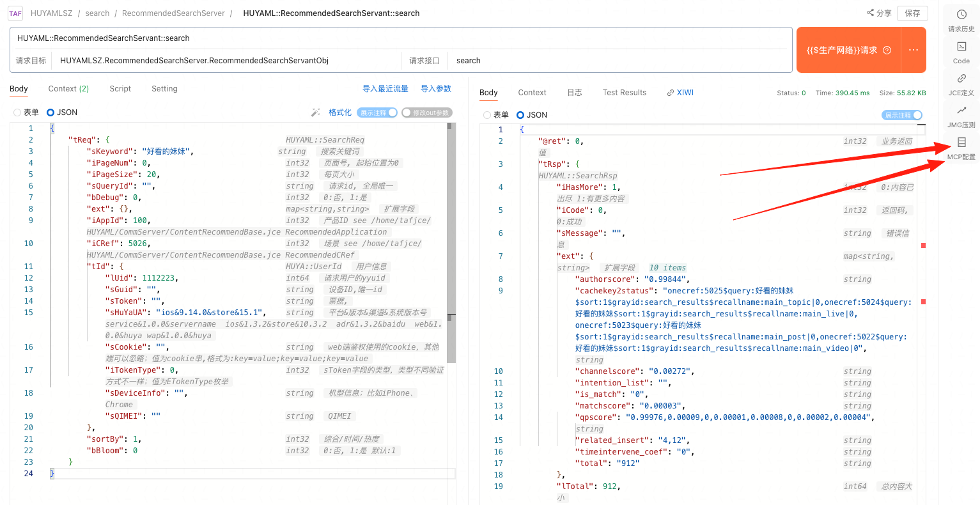
Task: Toggle 展示注释 switch in the request panel
Action: point(377,113)
